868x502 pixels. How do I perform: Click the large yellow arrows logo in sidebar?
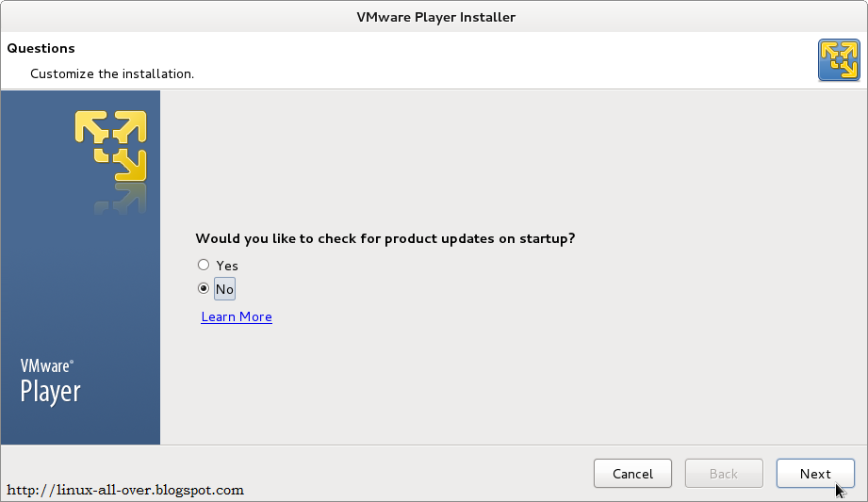coord(110,146)
